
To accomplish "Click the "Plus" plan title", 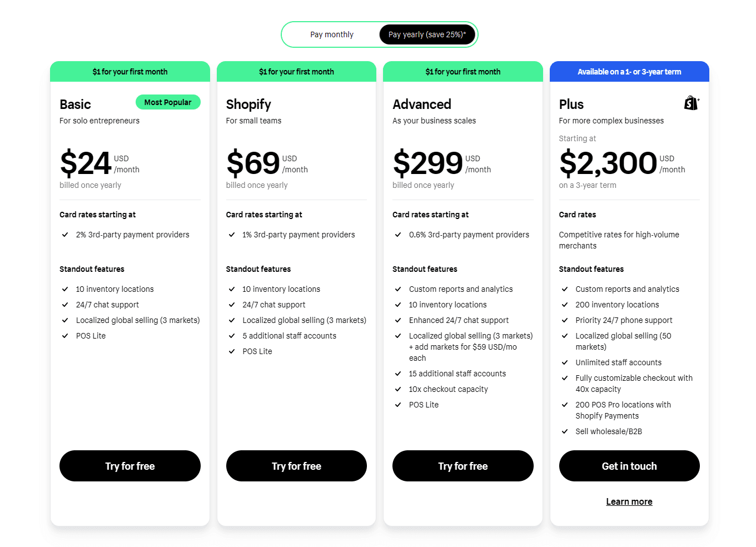I will tap(571, 104).
